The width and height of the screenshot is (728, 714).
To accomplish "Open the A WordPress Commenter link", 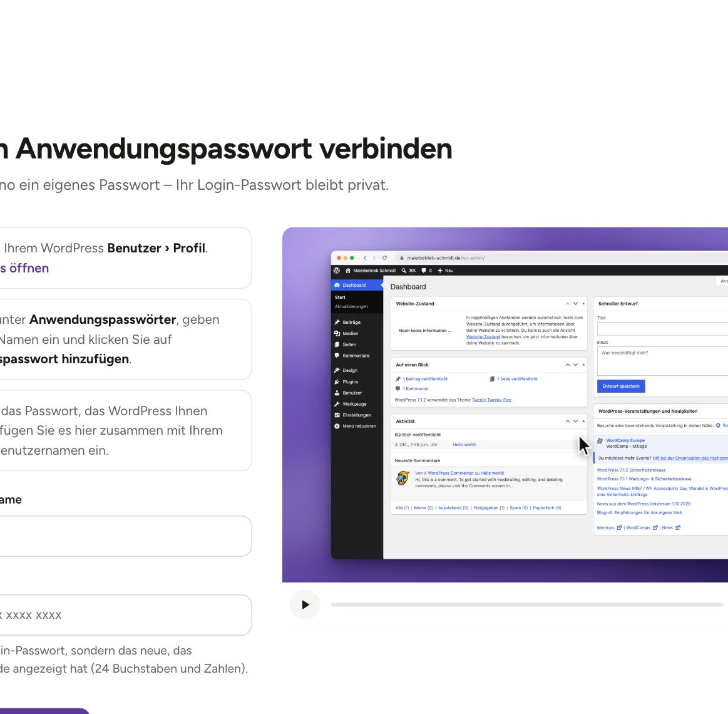I will [449, 473].
